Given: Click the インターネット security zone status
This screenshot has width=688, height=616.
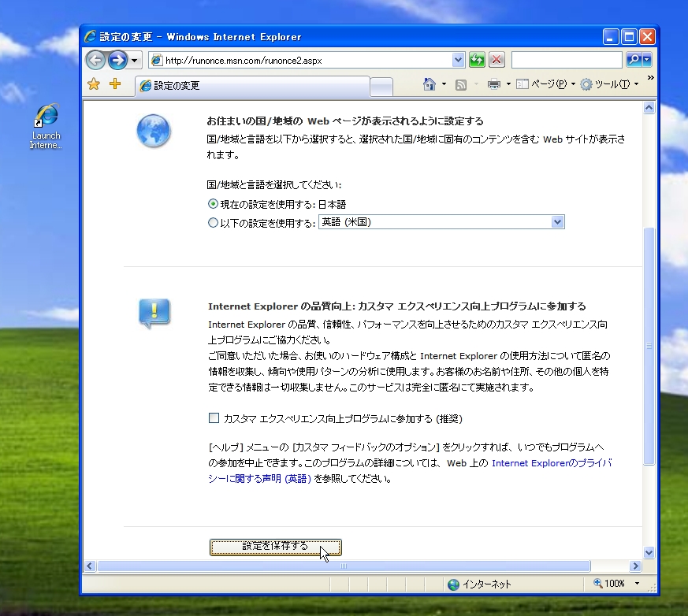Looking at the screenshot, I should pos(480,584).
